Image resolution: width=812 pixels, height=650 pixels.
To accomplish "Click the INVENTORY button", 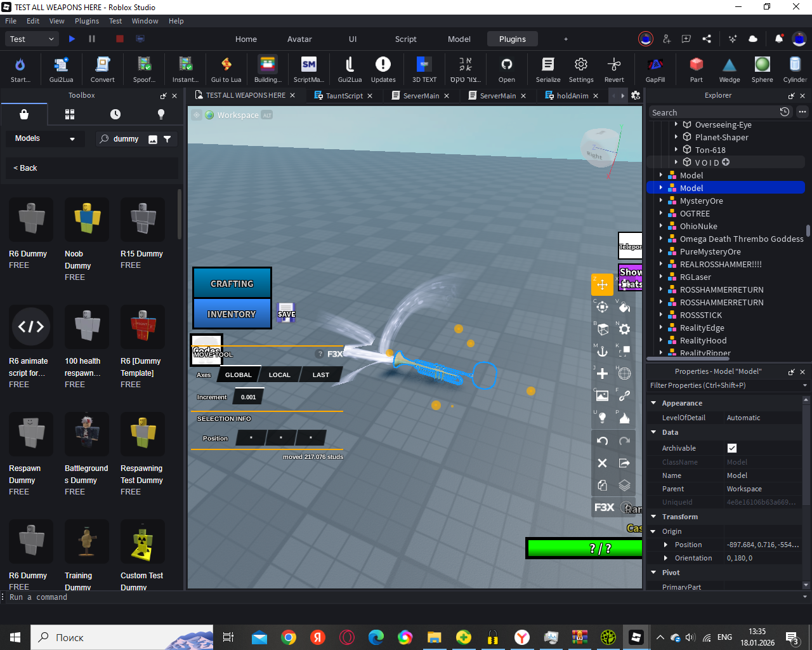I will point(232,314).
